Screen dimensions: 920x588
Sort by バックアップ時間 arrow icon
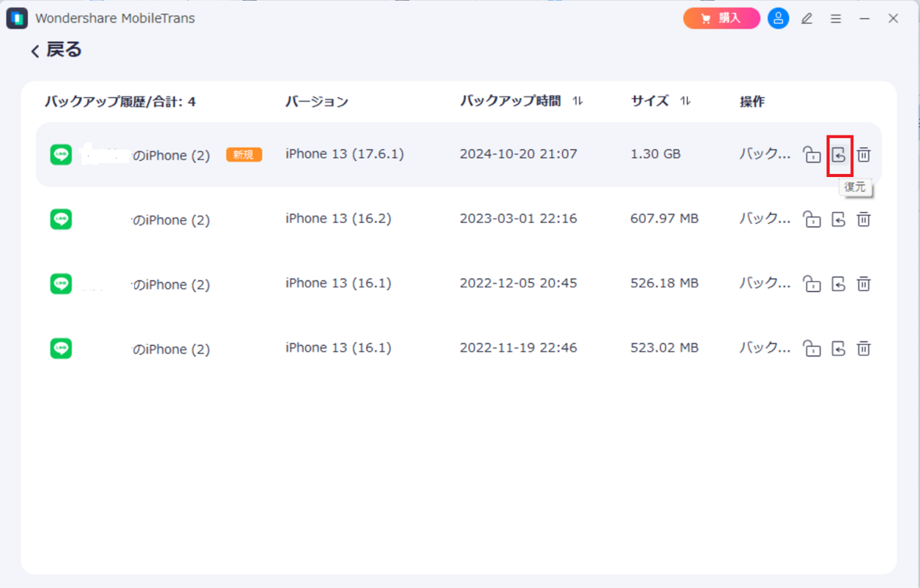pyautogui.click(x=577, y=101)
